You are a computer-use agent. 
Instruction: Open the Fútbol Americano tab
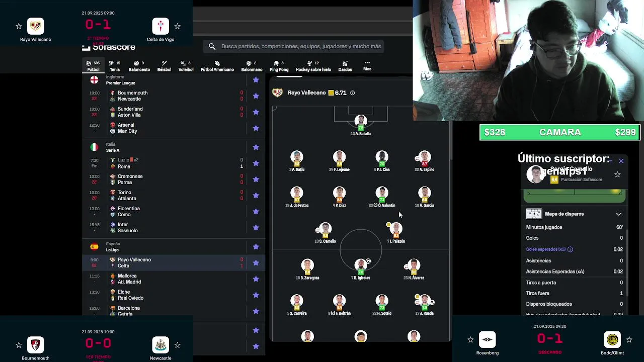pos(217,66)
